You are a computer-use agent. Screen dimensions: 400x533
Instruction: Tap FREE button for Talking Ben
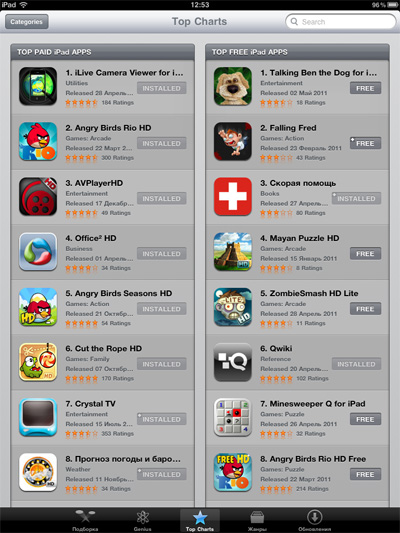click(365, 88)
